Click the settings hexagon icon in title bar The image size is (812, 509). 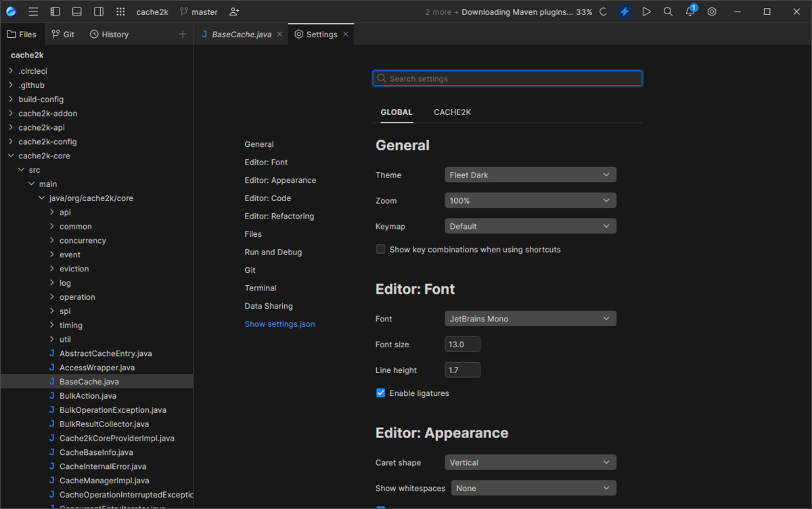click(x=712, y=12)
